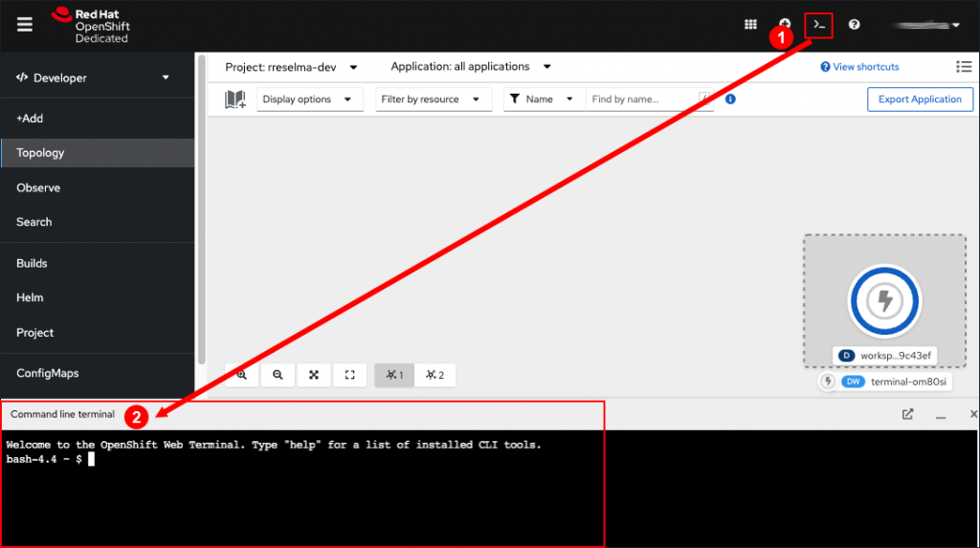Go to Builds in the sidebar
The height and width of the screenshot is (548, 980).
click(32, 263)
